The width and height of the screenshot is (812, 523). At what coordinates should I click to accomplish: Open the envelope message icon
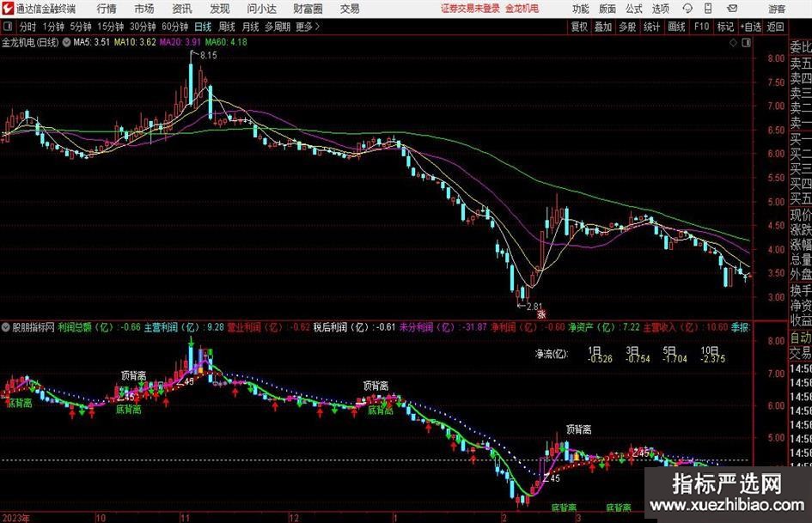coord(732,9)
